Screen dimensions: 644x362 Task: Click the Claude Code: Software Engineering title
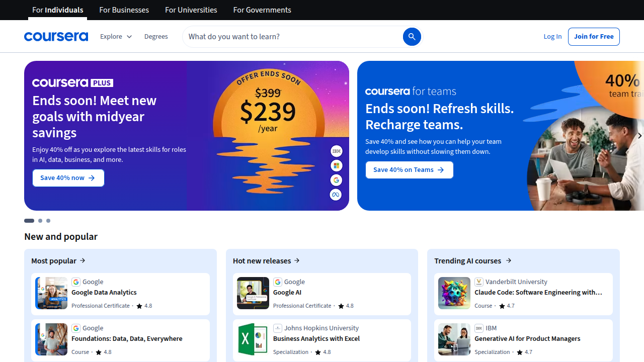click(538, 293)
